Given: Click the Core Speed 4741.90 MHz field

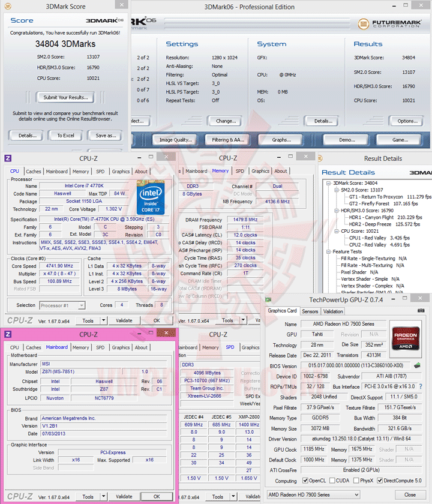Looking at the screenshot, I should point(59,266).
